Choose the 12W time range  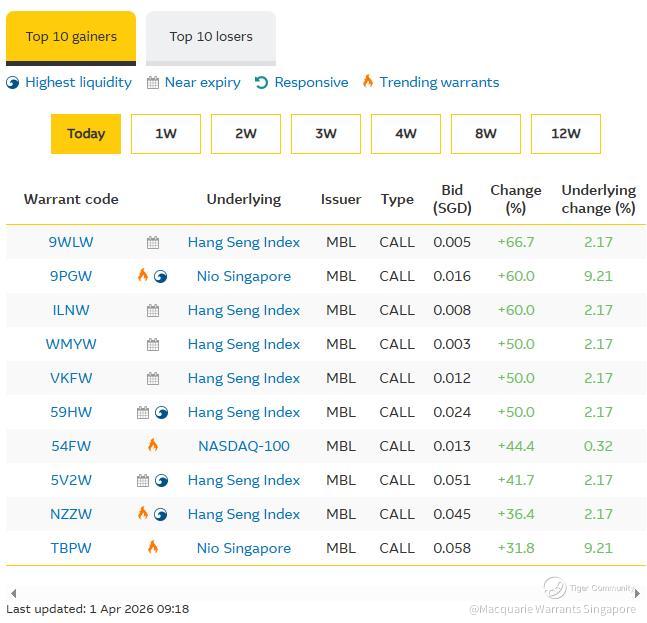click(x=566, y=134)
